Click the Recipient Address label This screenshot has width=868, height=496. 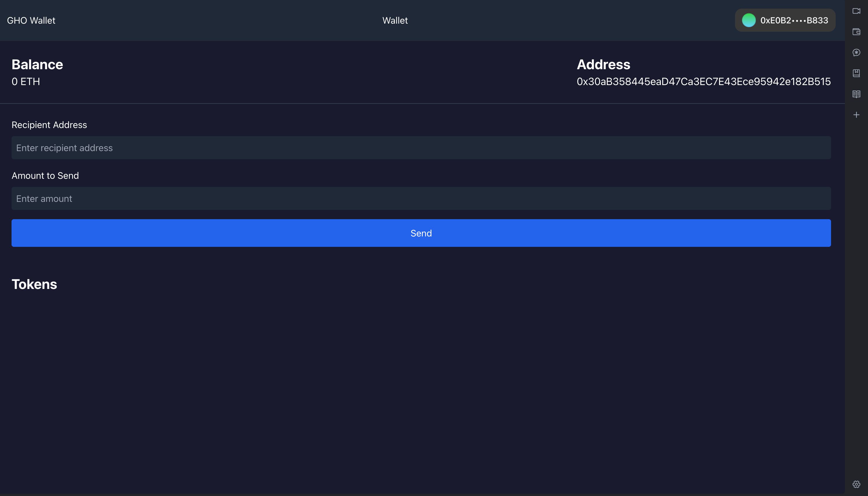pyautogui.click(x=49, y=125)
